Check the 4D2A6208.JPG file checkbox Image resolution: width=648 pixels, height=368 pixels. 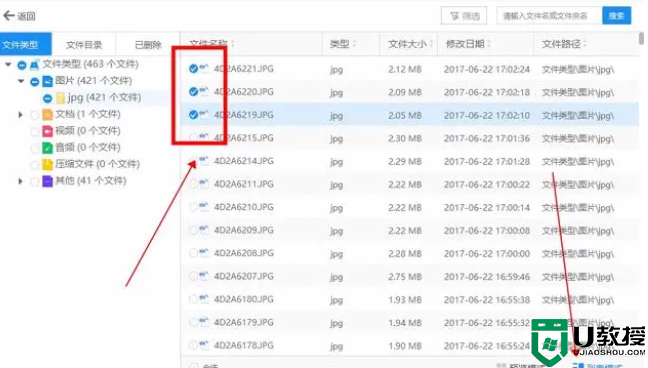click(193, 253)
